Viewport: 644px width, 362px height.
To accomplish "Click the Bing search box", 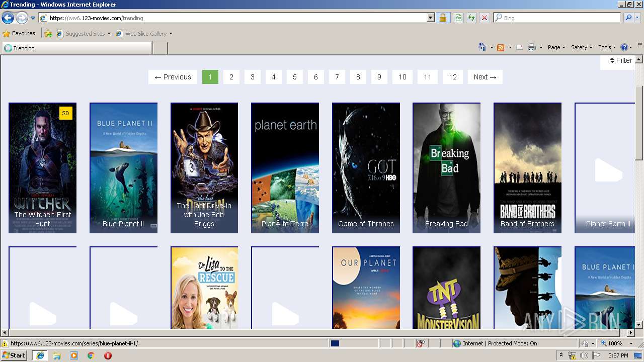I will coord(557,18).
